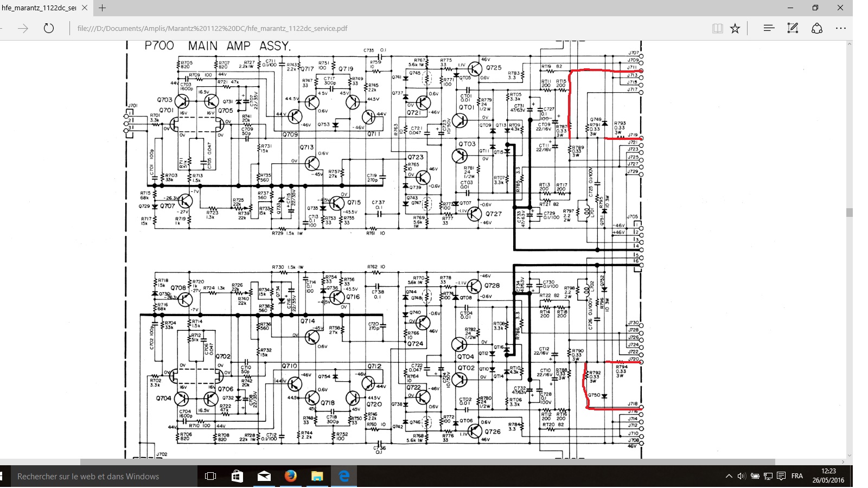Click transistor label Q725 in schematic

[x=493, y=68]
